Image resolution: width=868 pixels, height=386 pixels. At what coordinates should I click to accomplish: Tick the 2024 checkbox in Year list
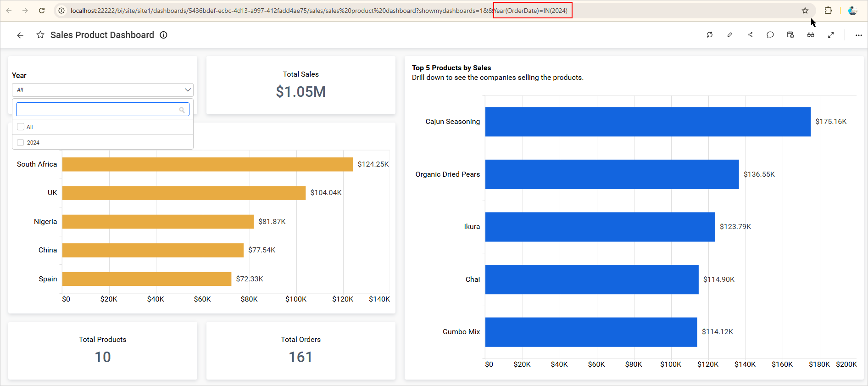pyautogui.click(x=21, y=143)
